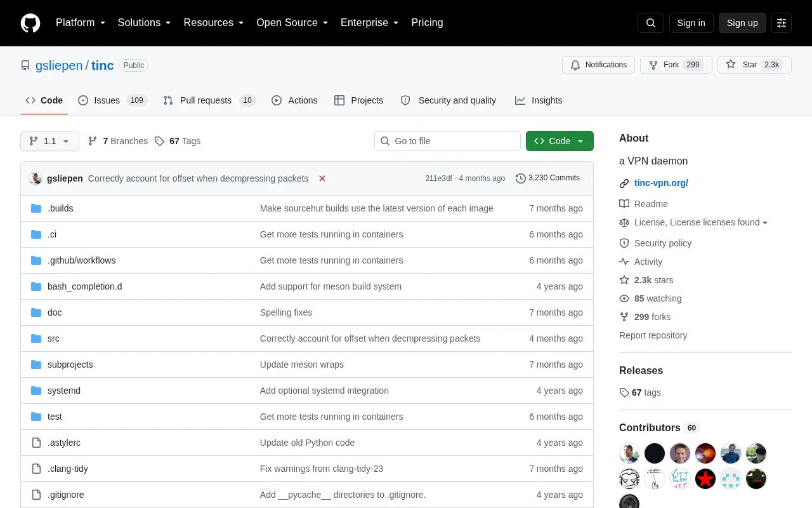Click the tag icon under Releases
The height and width of the screenshot is (508, 812).
[x=624, y=392]
